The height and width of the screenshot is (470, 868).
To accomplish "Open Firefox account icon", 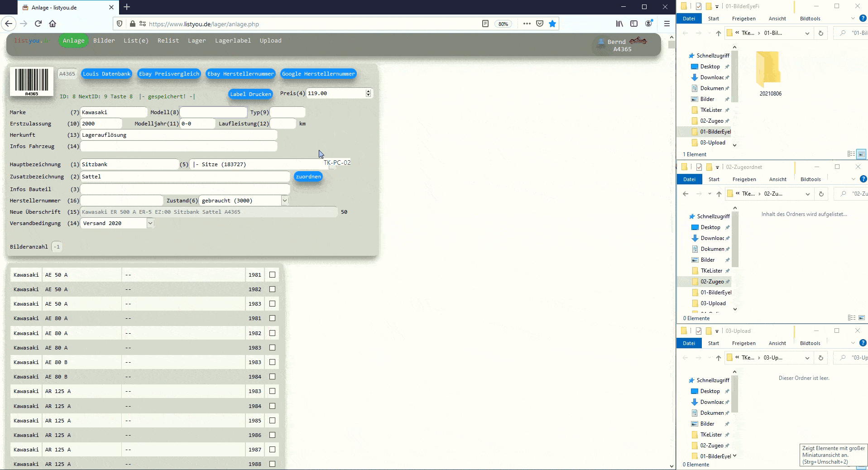I will 649,24.
